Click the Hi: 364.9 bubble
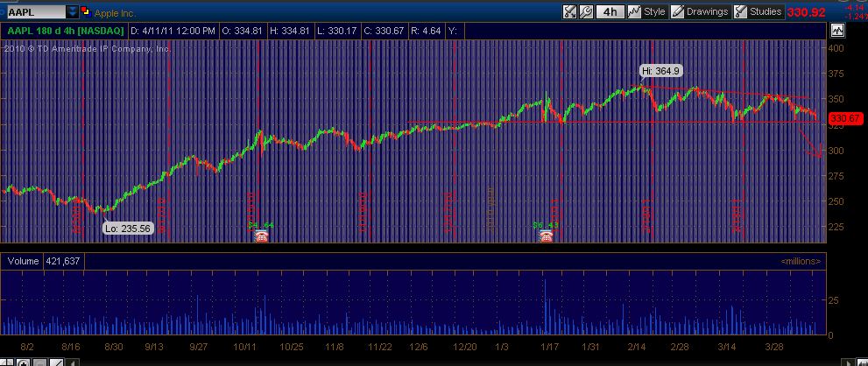The image size is (868, 366). pyautogui.click(x=660, y=71)
